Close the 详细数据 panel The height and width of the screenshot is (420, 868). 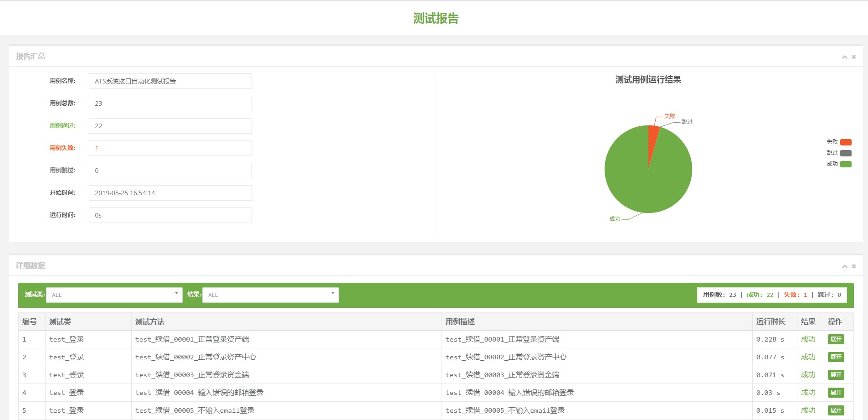854,266
